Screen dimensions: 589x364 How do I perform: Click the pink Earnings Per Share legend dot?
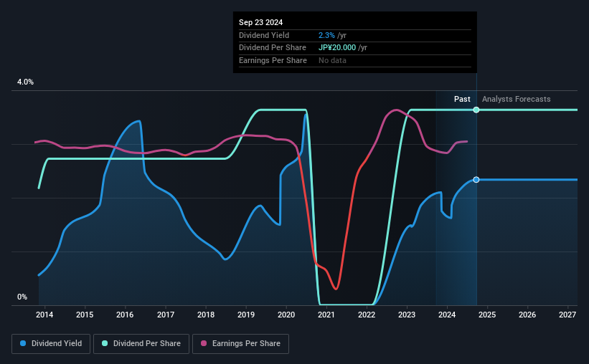pos(204,343)
